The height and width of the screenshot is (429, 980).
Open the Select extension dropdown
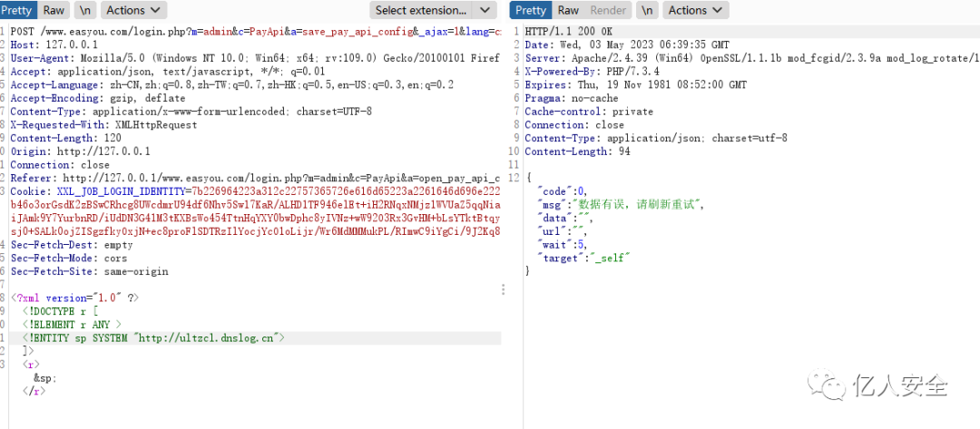421,10
